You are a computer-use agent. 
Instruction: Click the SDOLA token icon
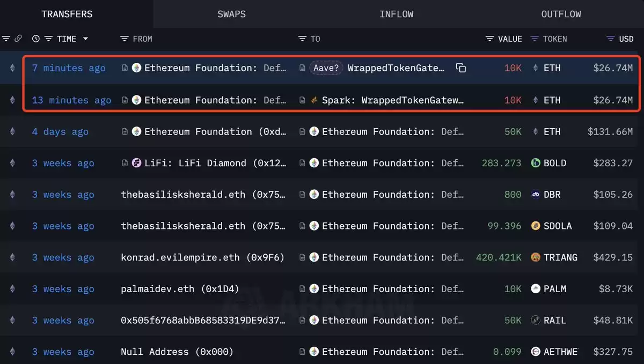click(535, 226)
